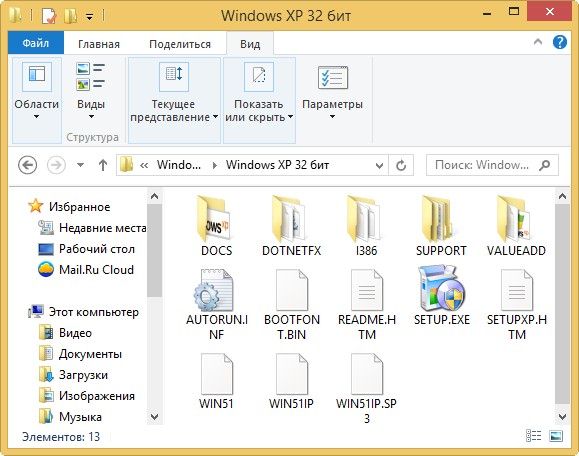The width and height of the screenshot is (579, 456).
Task: Open the Виды layout menu
Action: pyautogui.click(x=91, y=92)
